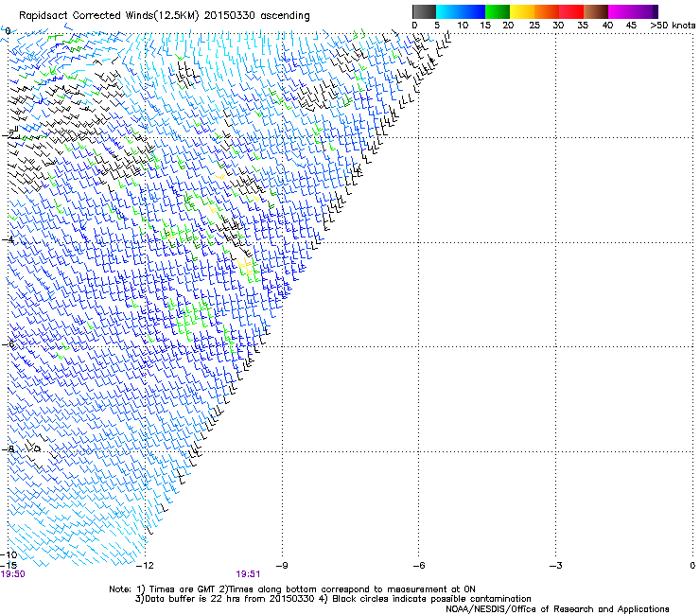Click the '-10' latitude axis label
This screenshot has height=615, width=700.
pos(9,554)
